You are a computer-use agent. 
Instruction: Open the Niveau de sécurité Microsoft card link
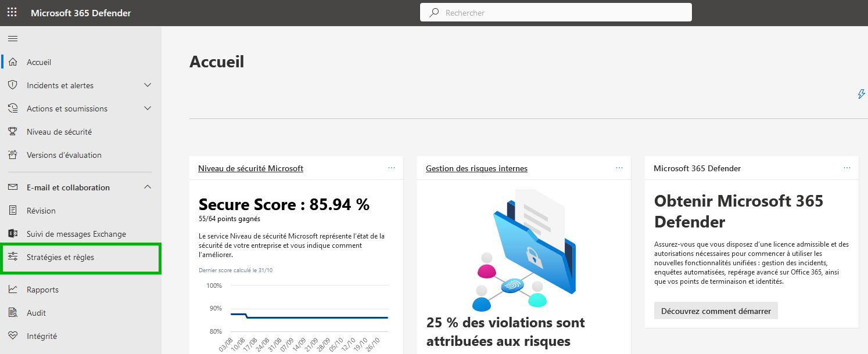pyautogui.click(x=250, y=168)
